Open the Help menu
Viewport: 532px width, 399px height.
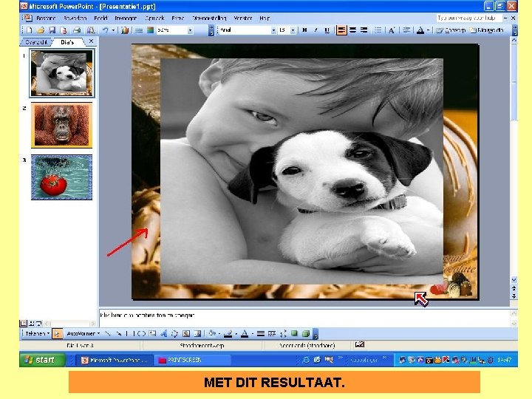[265, 18]
